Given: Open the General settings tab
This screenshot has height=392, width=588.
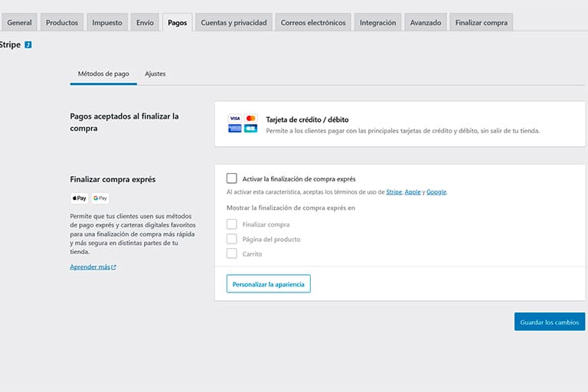Looking at the screenshot, I should tap(19, 22).
